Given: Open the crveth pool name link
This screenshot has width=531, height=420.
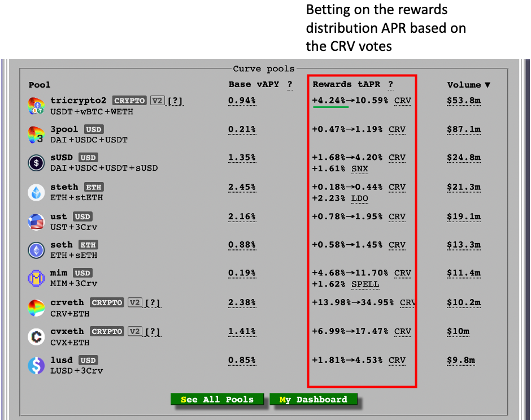Looking at the screenshot, I should point(67,302).
